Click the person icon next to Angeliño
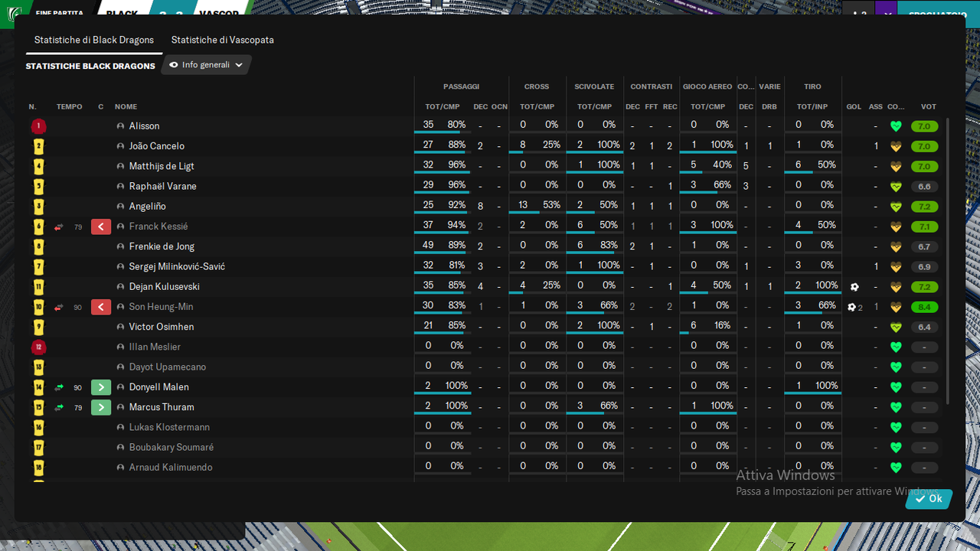 point(120,207)
